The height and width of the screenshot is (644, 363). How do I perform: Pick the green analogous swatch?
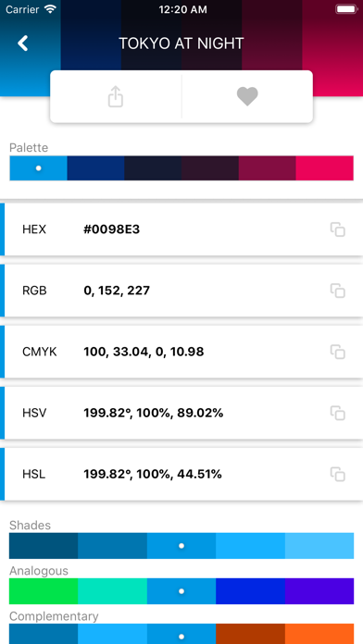point(44,591)
